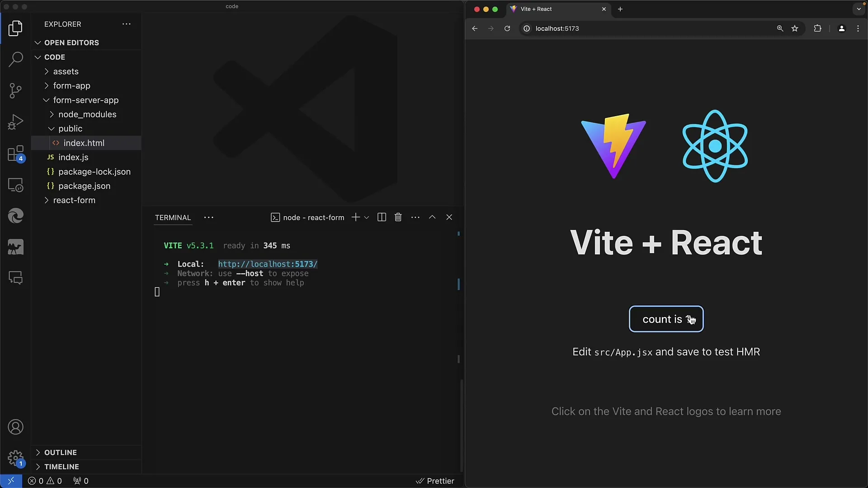Click the Prettier status bar icon
The image size is (868, 488).
click(x=434, y=481)
